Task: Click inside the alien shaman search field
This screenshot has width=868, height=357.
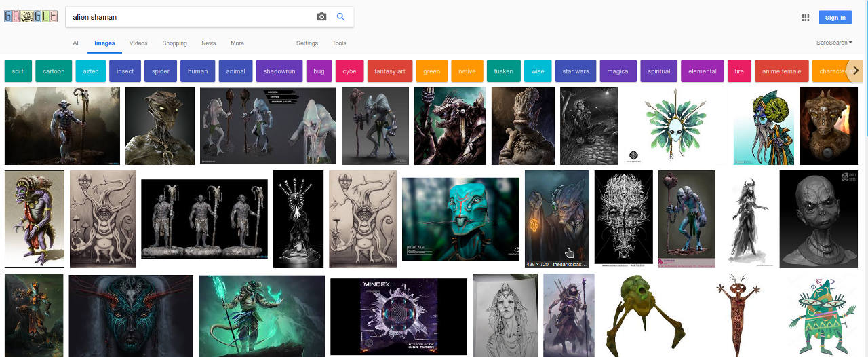Action: [x=190, y=17]
